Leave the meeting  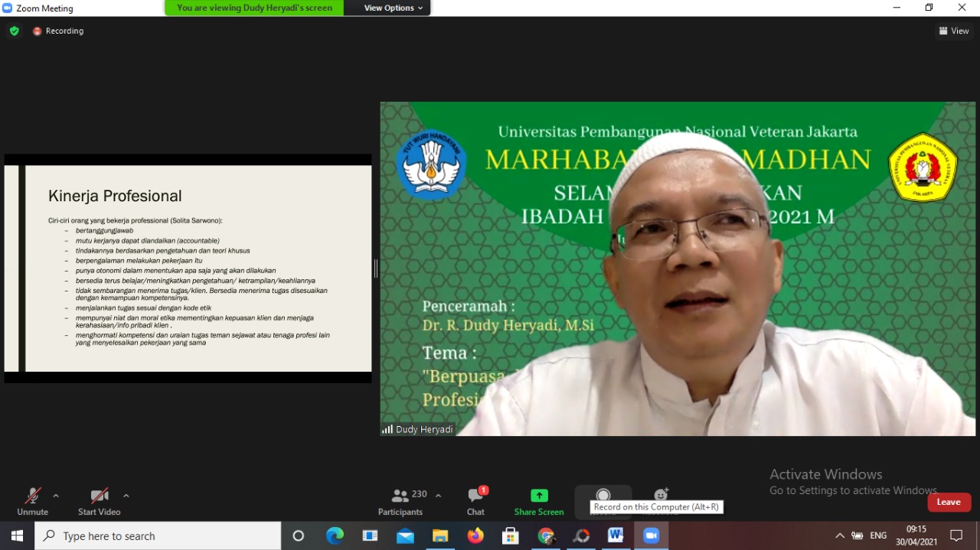949,502
